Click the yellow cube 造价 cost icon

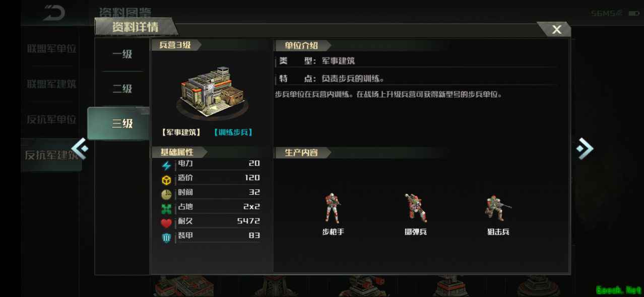166,180
